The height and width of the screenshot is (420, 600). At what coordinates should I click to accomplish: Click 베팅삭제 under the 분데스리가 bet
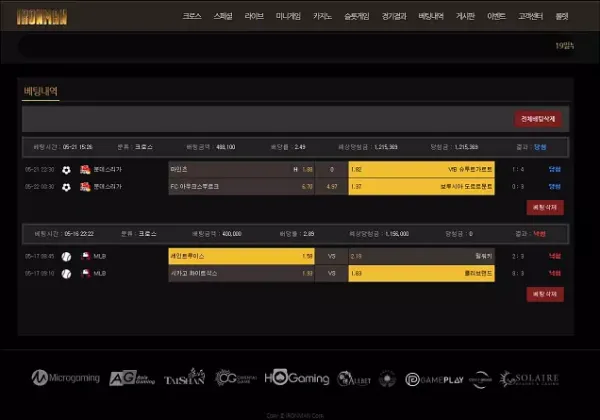pyautogui.click(x=545, y=207)
